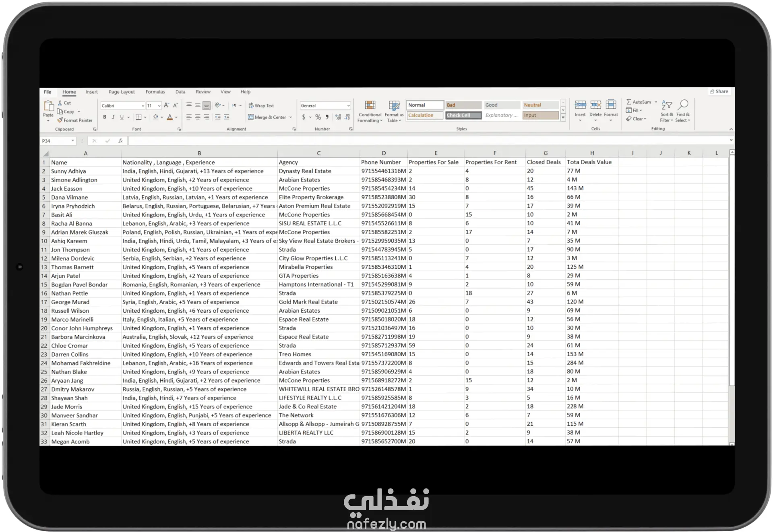Click the Increase Font Size icon
The image size is (773, 532).
point(167,105)
